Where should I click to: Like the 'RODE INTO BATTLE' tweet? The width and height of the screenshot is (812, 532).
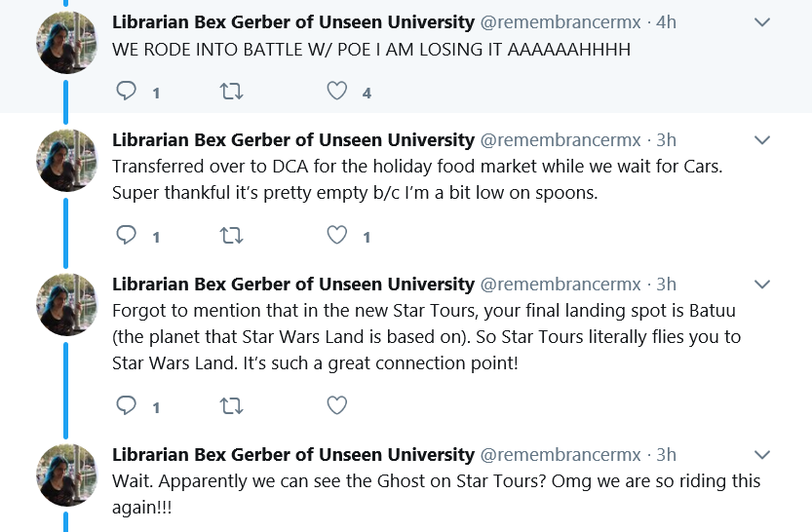coord(336,91)
